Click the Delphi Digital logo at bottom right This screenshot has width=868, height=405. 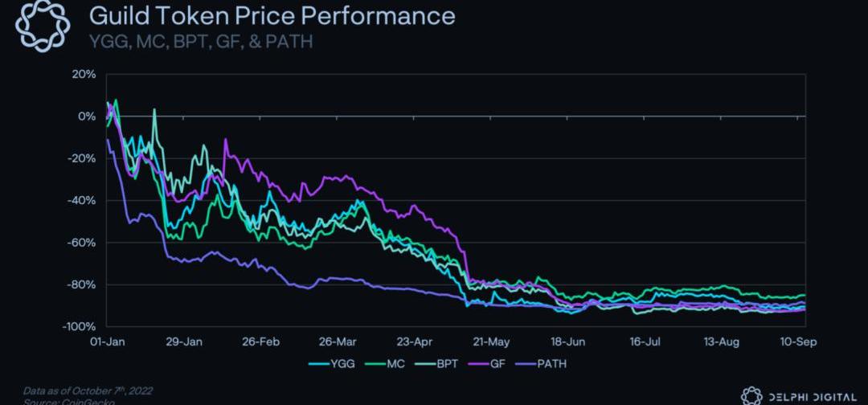coord(751,395)
